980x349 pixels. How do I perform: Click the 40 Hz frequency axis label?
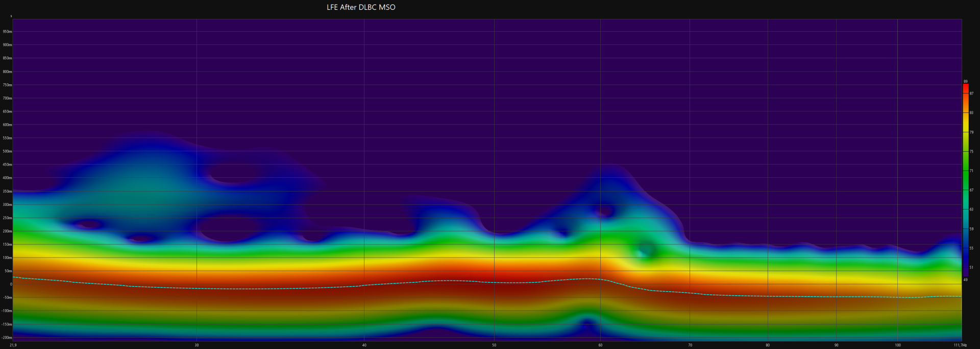pos(364,345)
